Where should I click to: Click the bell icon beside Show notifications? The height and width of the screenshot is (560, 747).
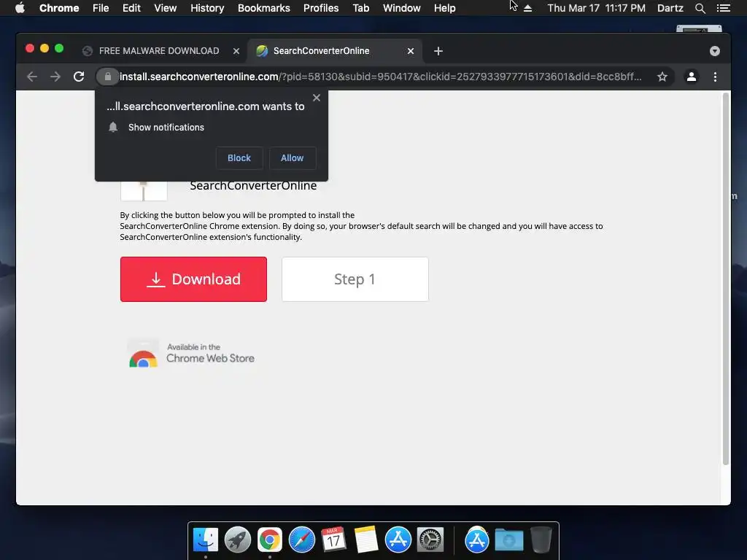tap(113, 127)
